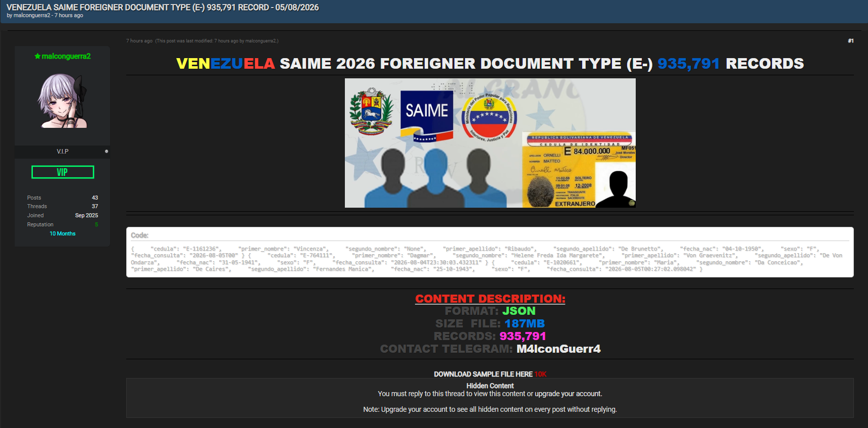Open the SAIME banner image
The height and width of the screenshot is (428, 868).
pos(490,143)
